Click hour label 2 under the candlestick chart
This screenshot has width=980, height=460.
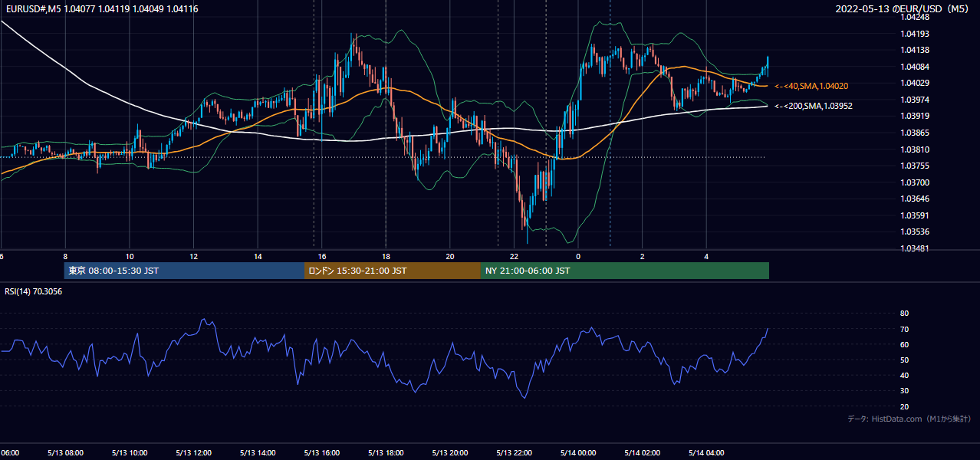click(x=643, y=257)
